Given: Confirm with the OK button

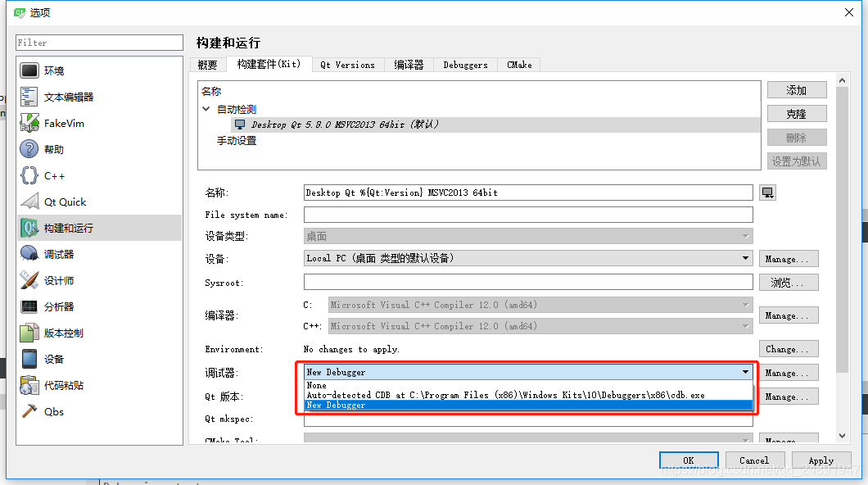Looking at the screenshot, I should (x=689, y=460).
